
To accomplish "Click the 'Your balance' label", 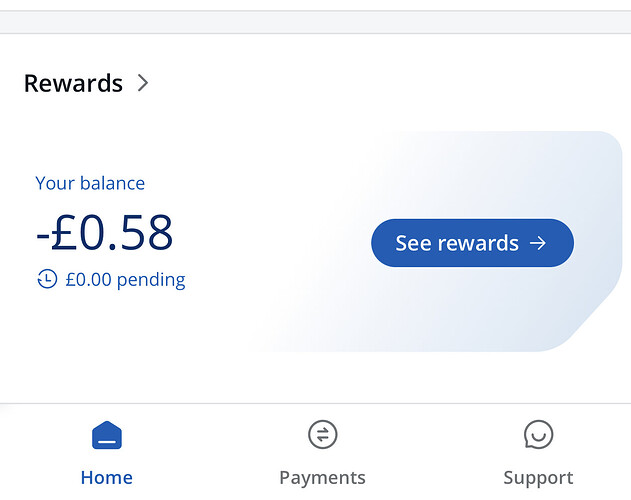I will [90, 183].
